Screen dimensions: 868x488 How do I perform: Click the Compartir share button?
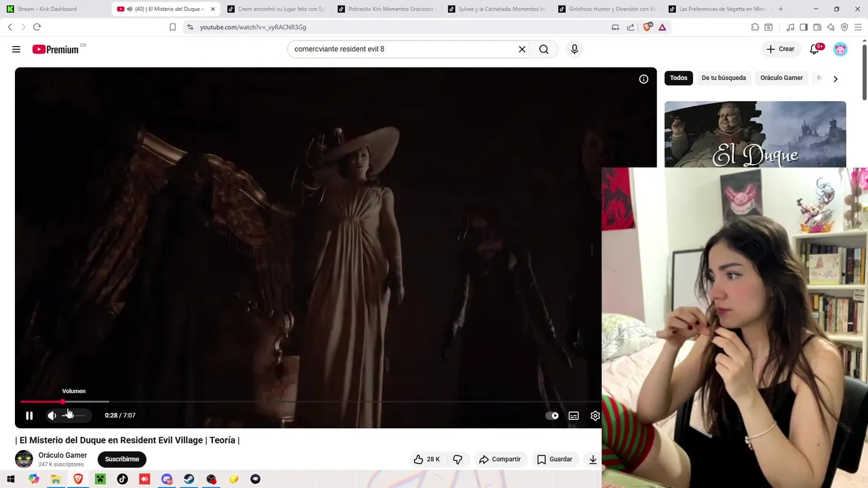click(500, 459)
